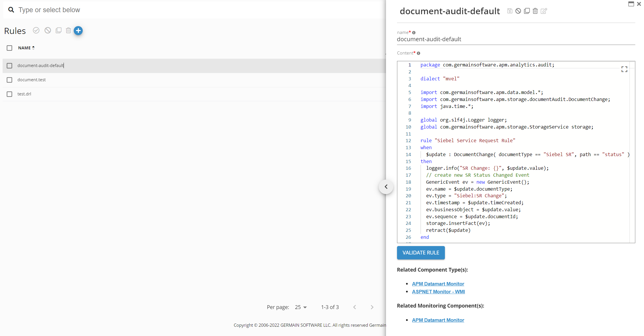Click the enable checkmark icon in Rules toolbar
Screen dimensions: 644x336
coord(36,30)
